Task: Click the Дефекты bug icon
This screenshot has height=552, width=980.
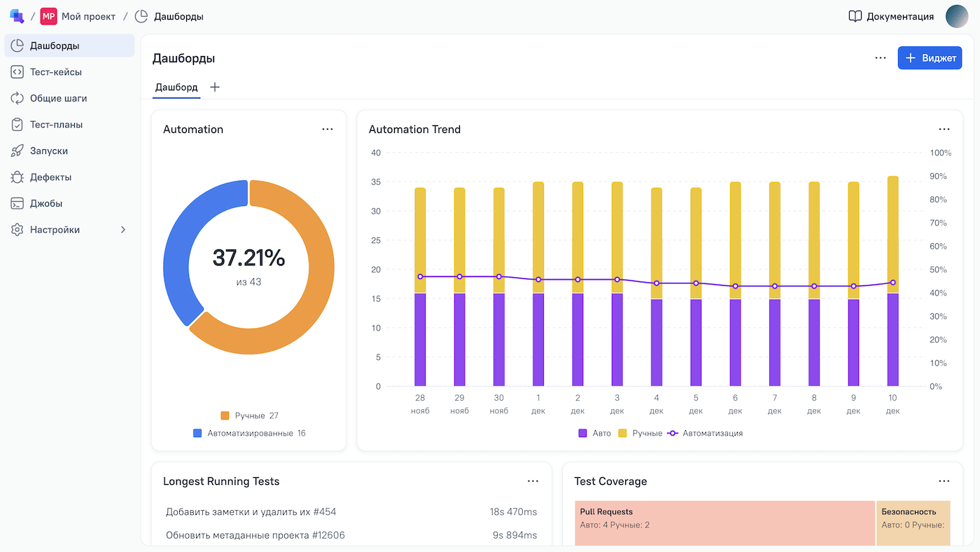Action: (x=17, y=177)
